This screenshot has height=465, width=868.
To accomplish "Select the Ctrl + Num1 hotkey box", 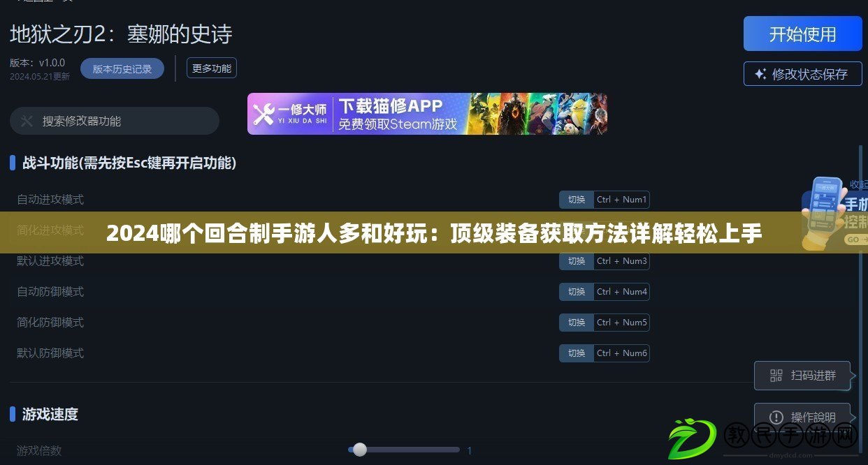I will click(x=622, y=200).
